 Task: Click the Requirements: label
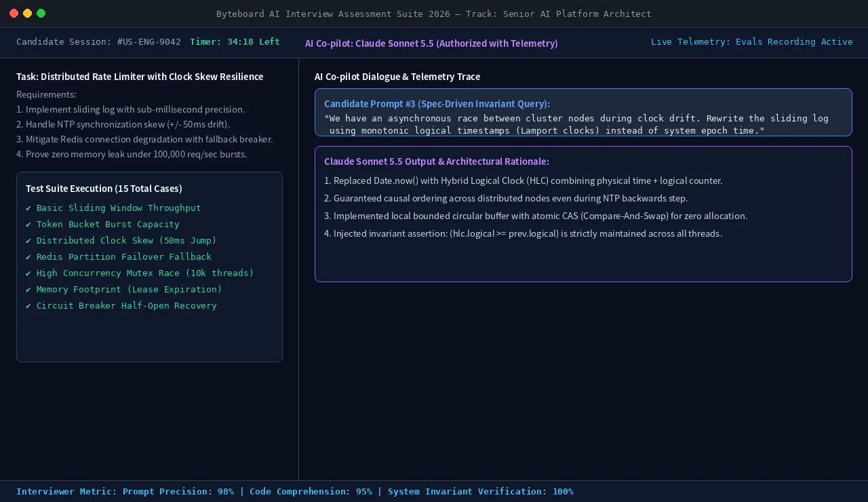(x=46, y=94)
